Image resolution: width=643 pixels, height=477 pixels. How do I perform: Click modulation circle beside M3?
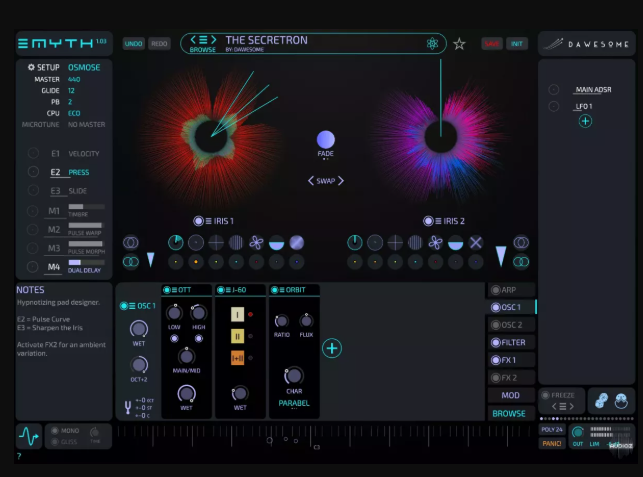point(33,248)
